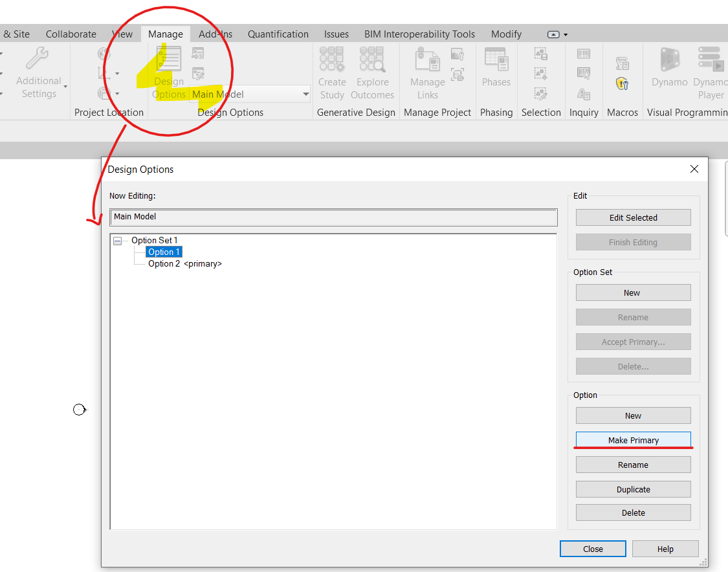Open Help for Design Options dialog
The height and width of the screenshot is (572, 728).
(x=665, y=549)
